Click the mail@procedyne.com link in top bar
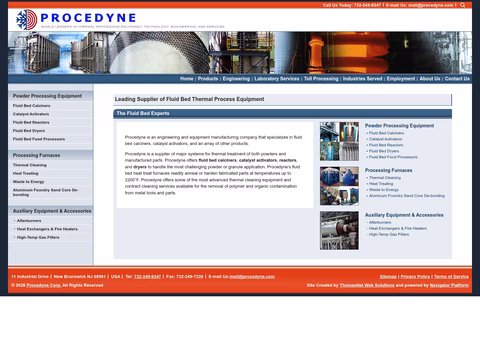 pos(431,5)
